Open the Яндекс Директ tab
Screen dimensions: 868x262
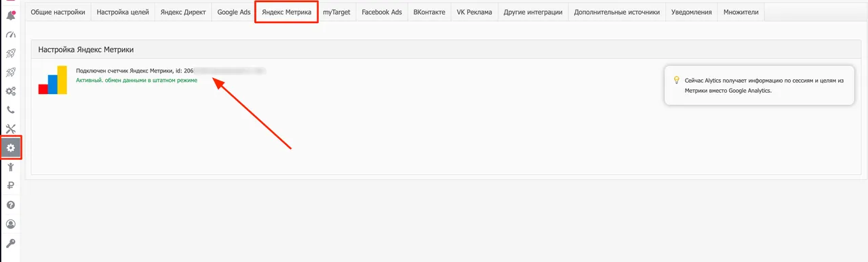(x=183, y=12)
